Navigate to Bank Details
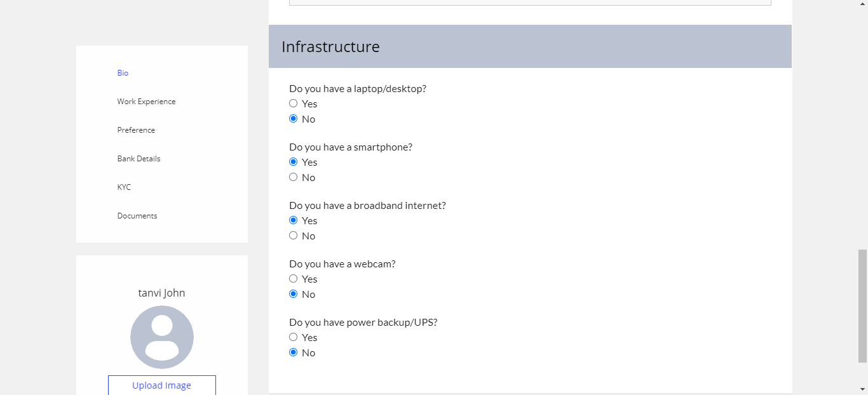 (x=139, y=159)
